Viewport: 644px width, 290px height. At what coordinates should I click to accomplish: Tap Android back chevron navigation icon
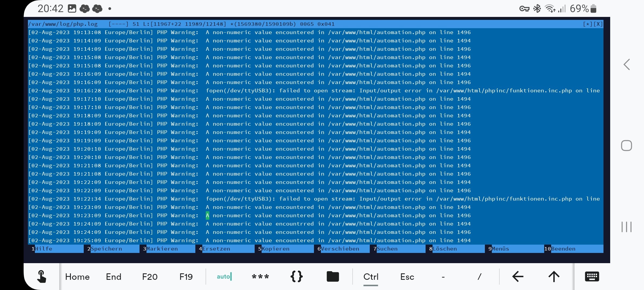point(627,64)
